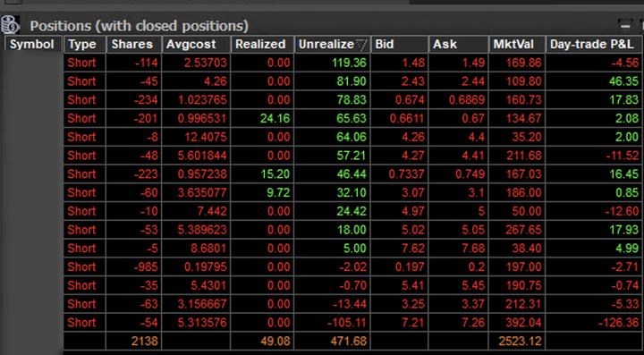The height and width of the screenshot is (355, 644).
Task: Click the day-trade P&L value -126.36
Action: point(595,323)
